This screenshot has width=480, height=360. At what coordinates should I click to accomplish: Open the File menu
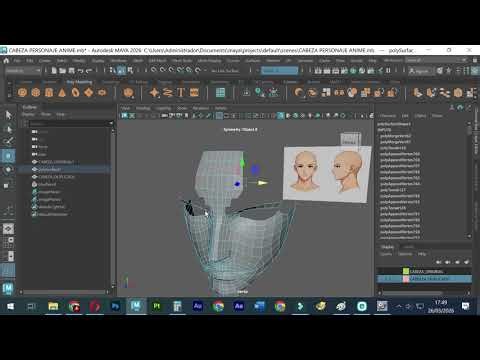click(x=17, y=61)
